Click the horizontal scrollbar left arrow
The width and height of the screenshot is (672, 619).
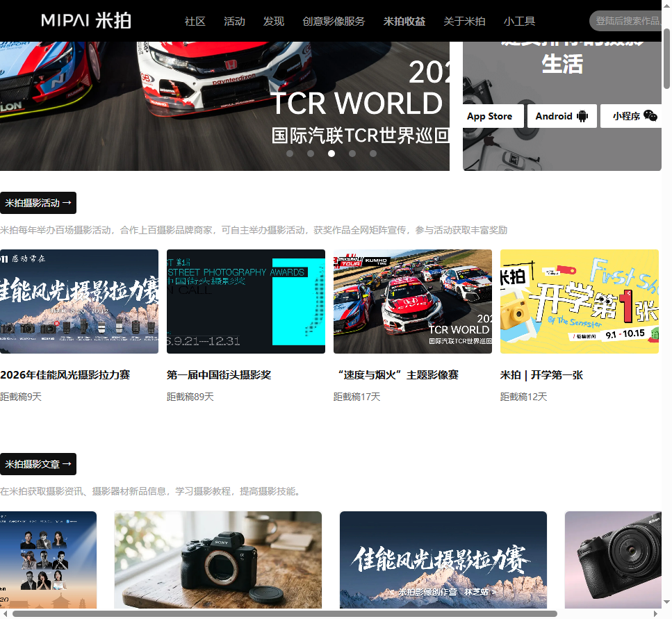point(5,614)
